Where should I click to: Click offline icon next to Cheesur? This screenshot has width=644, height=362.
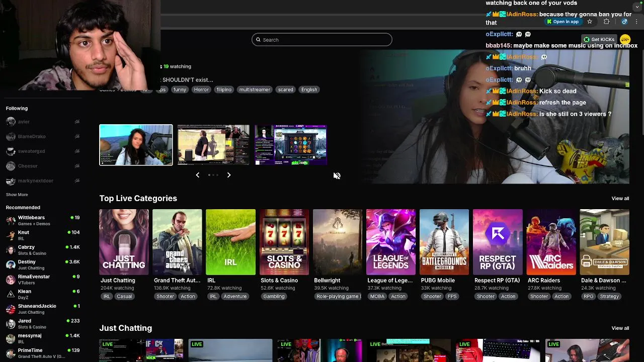pos(77,166)
